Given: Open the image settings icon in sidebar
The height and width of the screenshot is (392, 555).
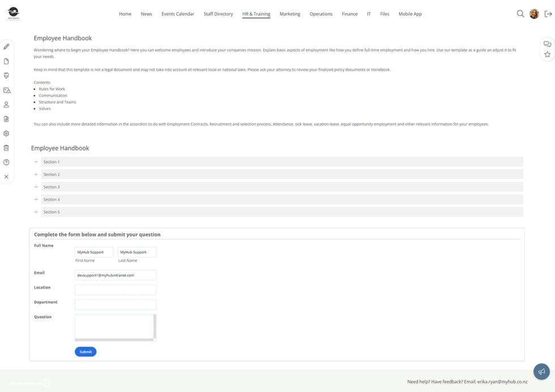Looking at the screenshot, I should (6, 90).
